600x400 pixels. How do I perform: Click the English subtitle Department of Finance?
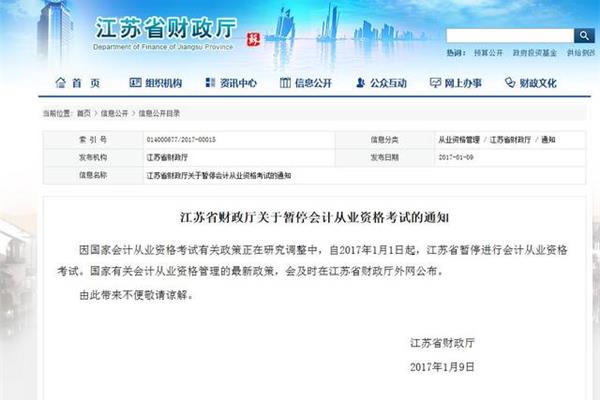coord(163,47)
